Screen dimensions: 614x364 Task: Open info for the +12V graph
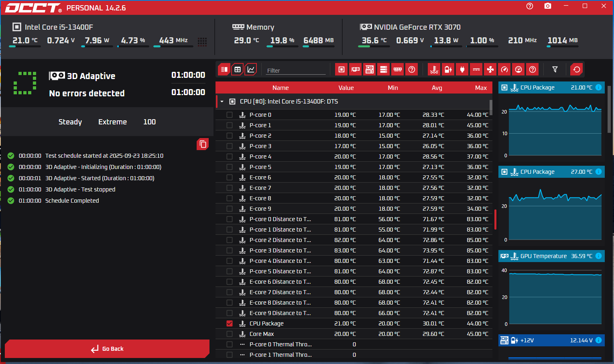598,340
